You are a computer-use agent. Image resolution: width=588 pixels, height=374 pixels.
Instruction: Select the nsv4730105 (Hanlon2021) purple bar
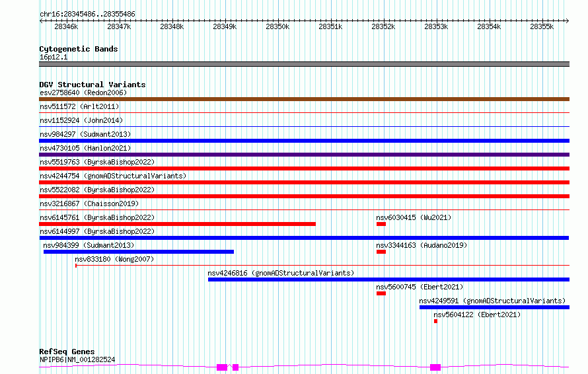point(304,155)
